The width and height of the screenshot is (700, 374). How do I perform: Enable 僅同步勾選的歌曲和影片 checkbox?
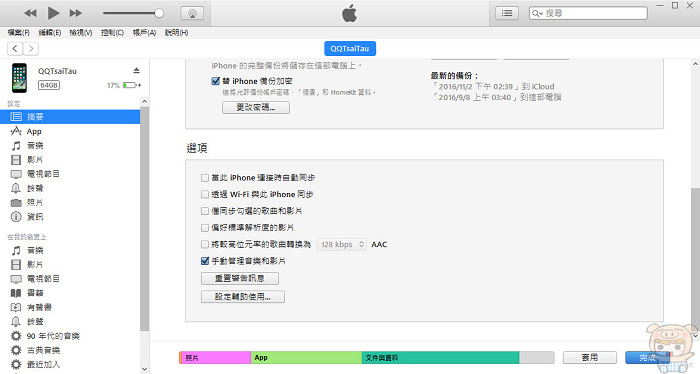205,211
